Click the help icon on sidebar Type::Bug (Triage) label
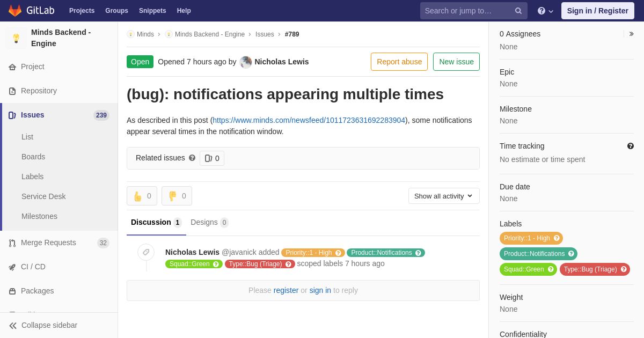This screenshot has width=644, height=338. (x=624, y=269)
